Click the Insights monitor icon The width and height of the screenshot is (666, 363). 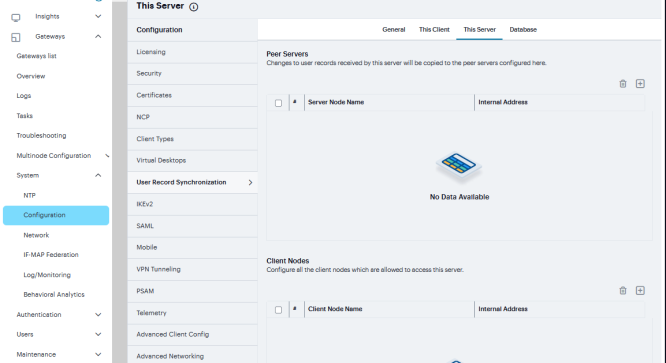coord(16,17)
